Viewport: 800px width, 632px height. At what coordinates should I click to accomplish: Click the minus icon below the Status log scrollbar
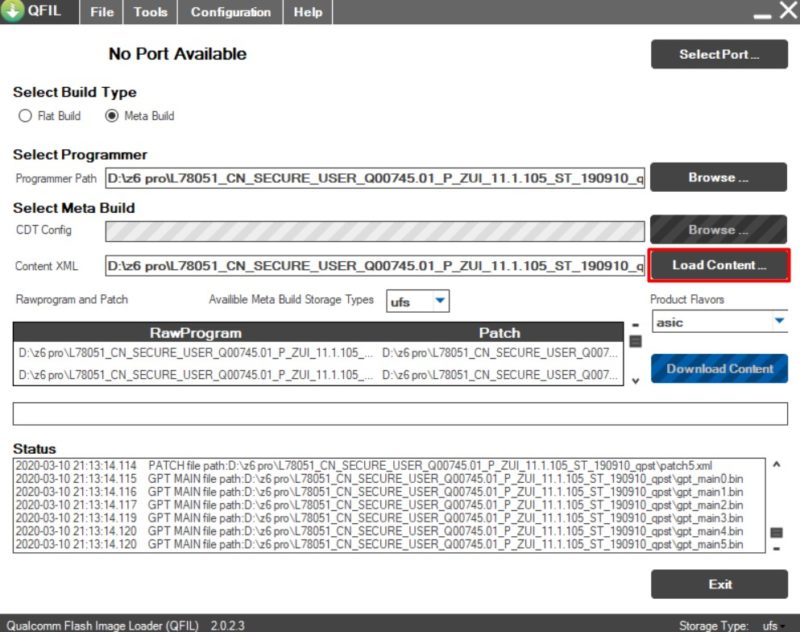[777, 549]
